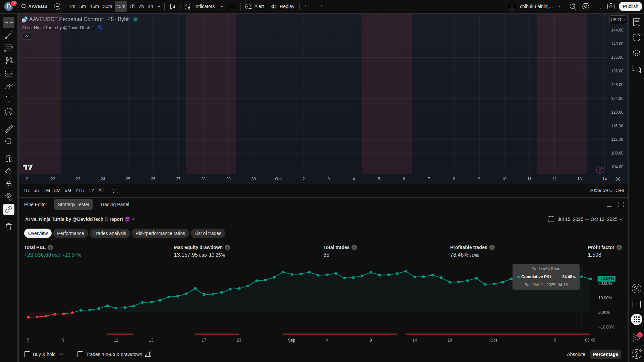Click the last equity curve data point

tap(590, 279)
